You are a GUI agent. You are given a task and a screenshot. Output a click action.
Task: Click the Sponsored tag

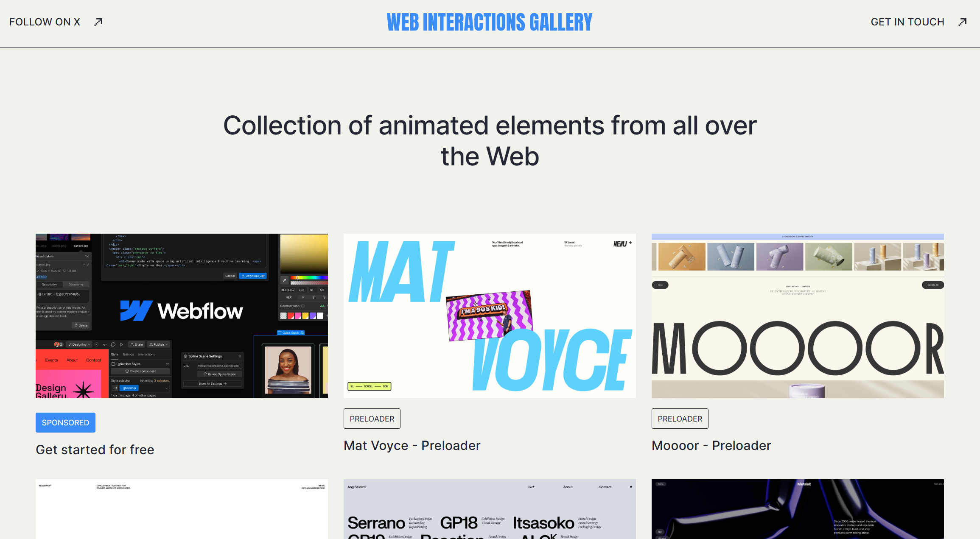tap(65, 422)
